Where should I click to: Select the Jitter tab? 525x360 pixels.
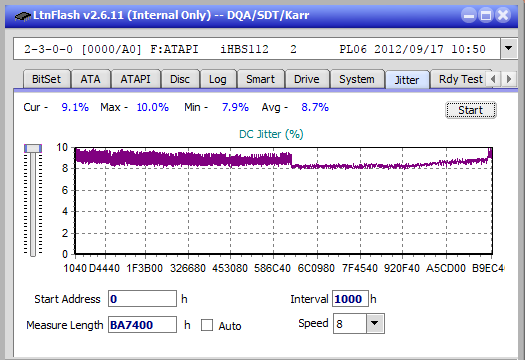point(407,80)
